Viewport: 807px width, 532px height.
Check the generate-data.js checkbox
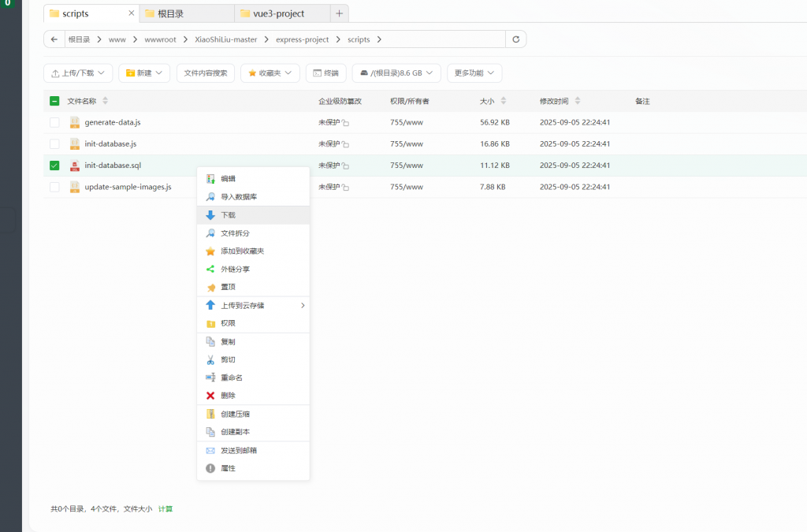pos(54,122)
